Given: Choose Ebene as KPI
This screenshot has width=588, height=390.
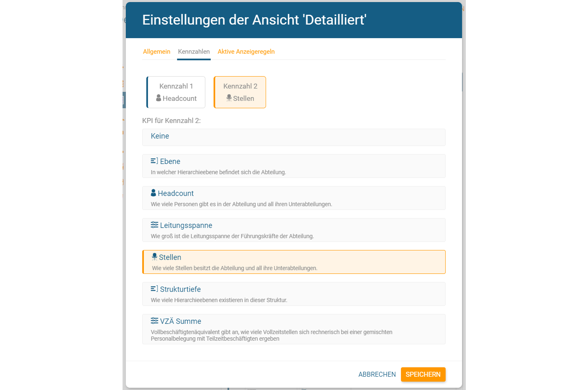Looking at the screenshot, I should (x=294, y=166).
